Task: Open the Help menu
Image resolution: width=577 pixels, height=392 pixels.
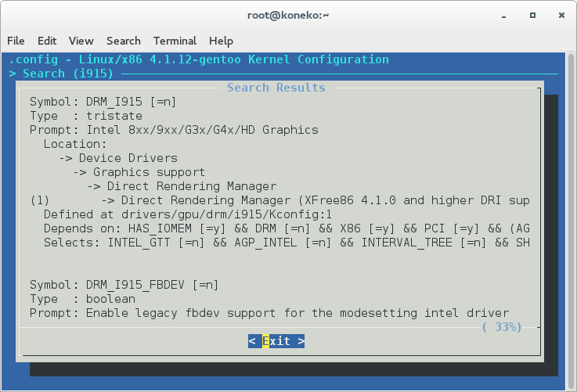Action: point(221,41)
